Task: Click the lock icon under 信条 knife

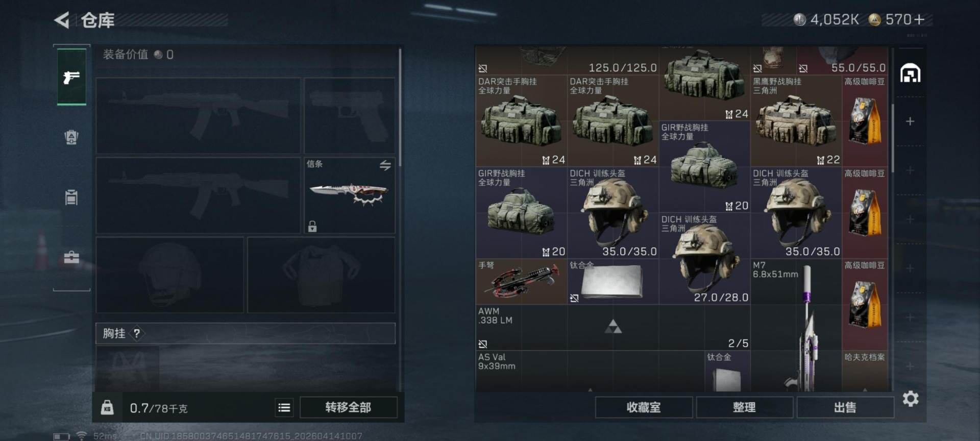Action: point(312,226)
